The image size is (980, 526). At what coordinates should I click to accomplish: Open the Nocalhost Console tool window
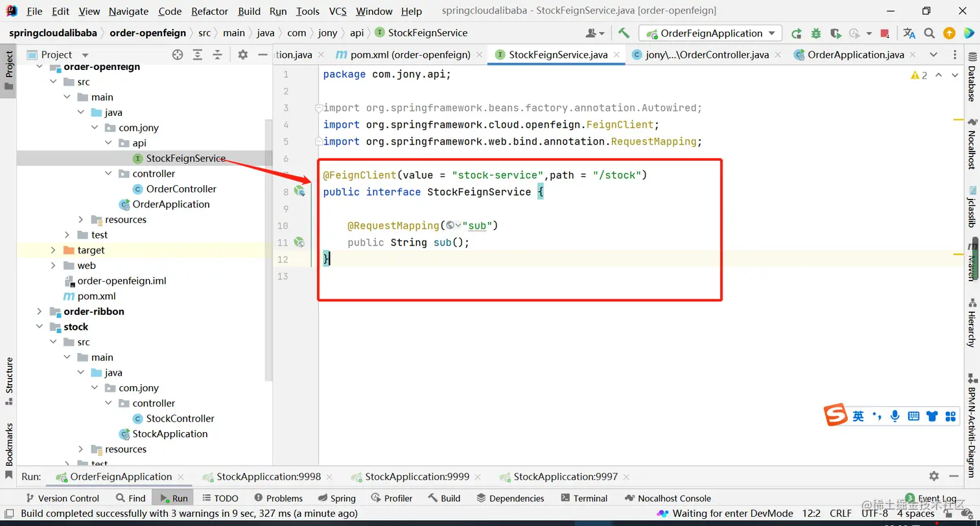pos(668,498)
